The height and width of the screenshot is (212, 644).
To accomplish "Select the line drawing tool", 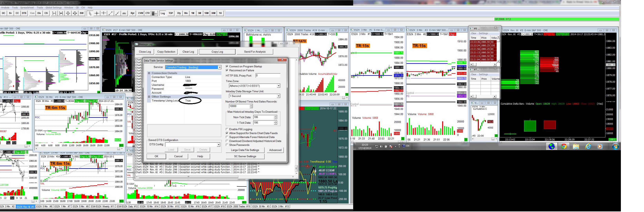I will pos(111,13).
